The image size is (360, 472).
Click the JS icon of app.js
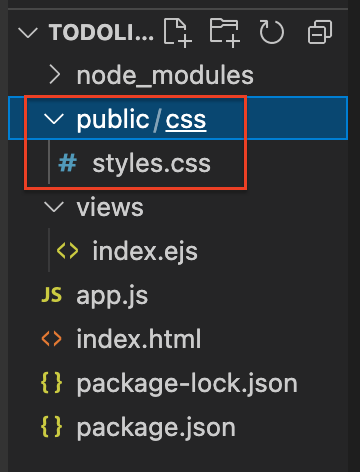52,295
